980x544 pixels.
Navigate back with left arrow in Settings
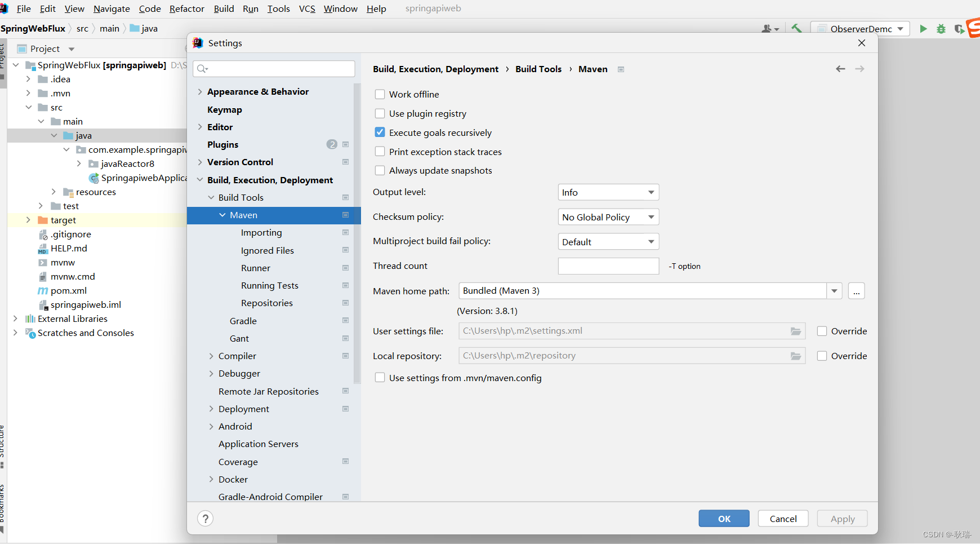point(840,69)
